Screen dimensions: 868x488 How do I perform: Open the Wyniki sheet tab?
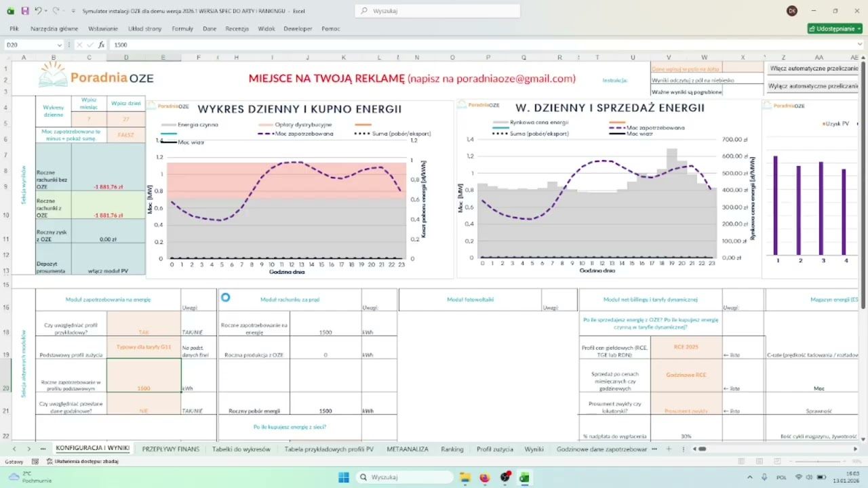point(534,449)
